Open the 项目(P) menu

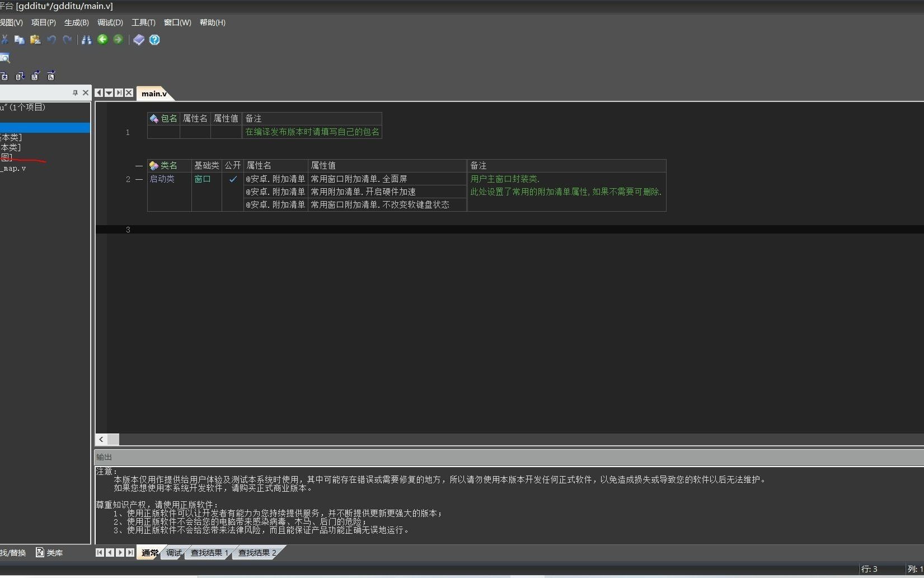44,22
